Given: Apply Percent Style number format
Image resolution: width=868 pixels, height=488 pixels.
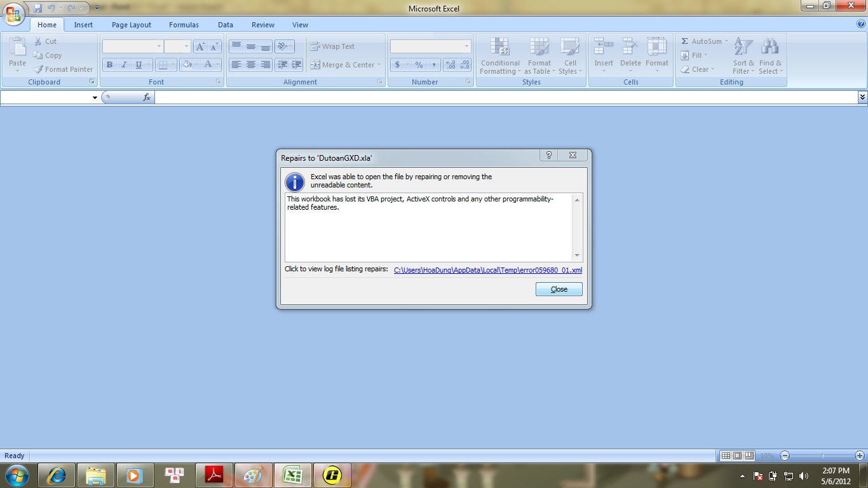Looking at the screenshot, I should pyautogui.click(x=419, y=65).
